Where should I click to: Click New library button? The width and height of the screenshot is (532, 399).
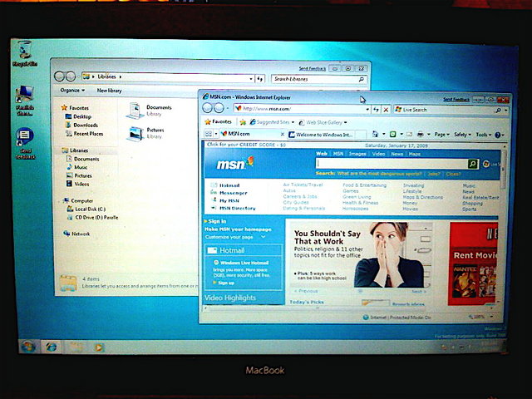(109, 91)
